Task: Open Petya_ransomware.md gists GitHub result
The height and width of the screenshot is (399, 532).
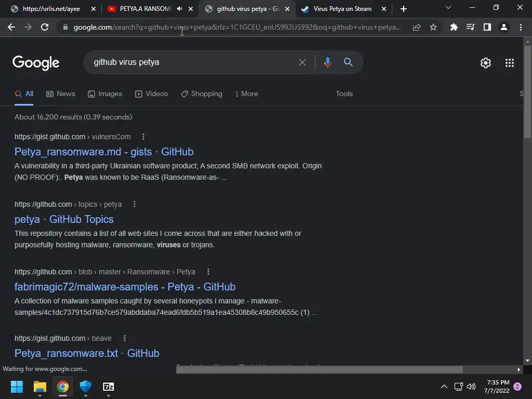Action: (104, 152)
